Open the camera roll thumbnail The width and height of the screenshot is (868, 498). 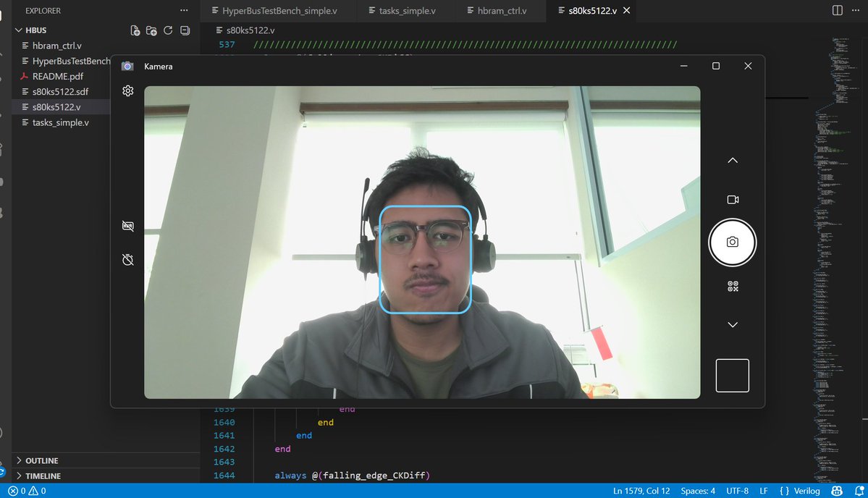point(733,376)
